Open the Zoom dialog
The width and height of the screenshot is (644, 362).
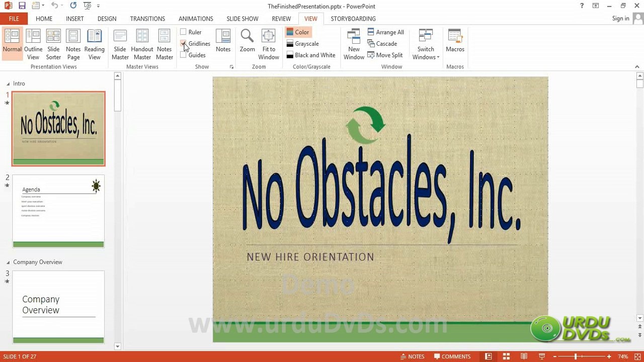coord(247,41)
